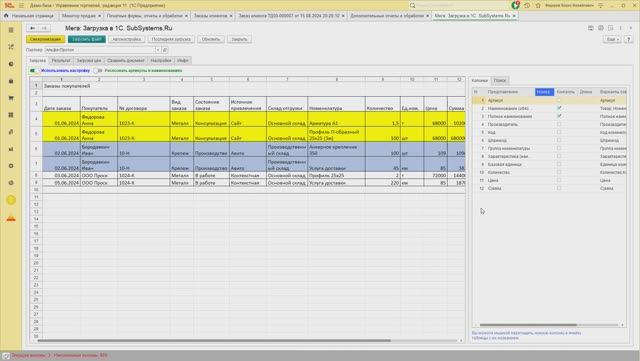Open the Партнер field dropdown arrow
640x361 pixels.
(158, 50)
